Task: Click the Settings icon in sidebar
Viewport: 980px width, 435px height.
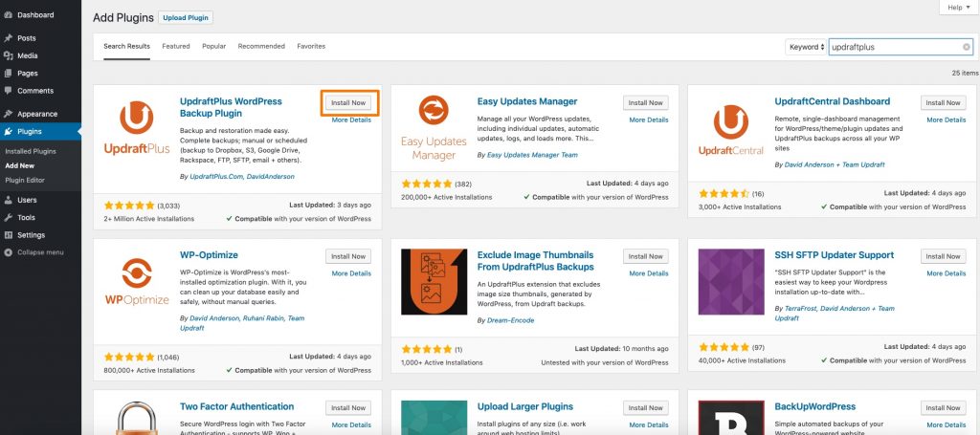Action: coord(8,235)
